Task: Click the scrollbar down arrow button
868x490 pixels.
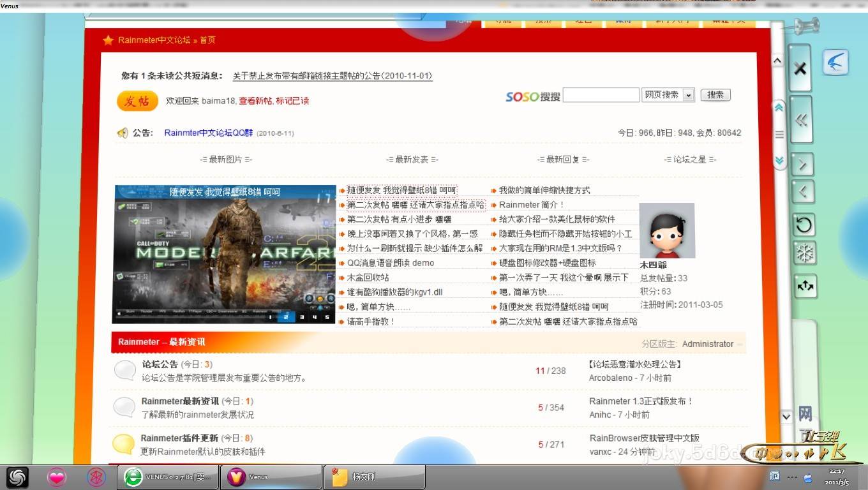Action: click(786, 417)
